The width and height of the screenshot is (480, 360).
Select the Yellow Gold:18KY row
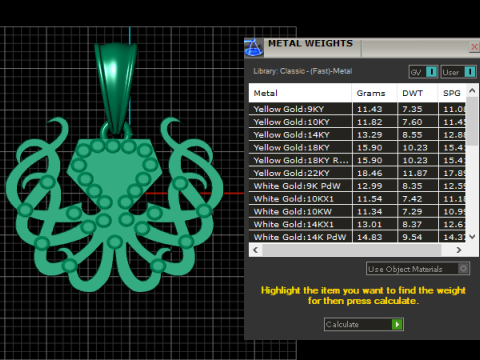click(x=357, y=147)
